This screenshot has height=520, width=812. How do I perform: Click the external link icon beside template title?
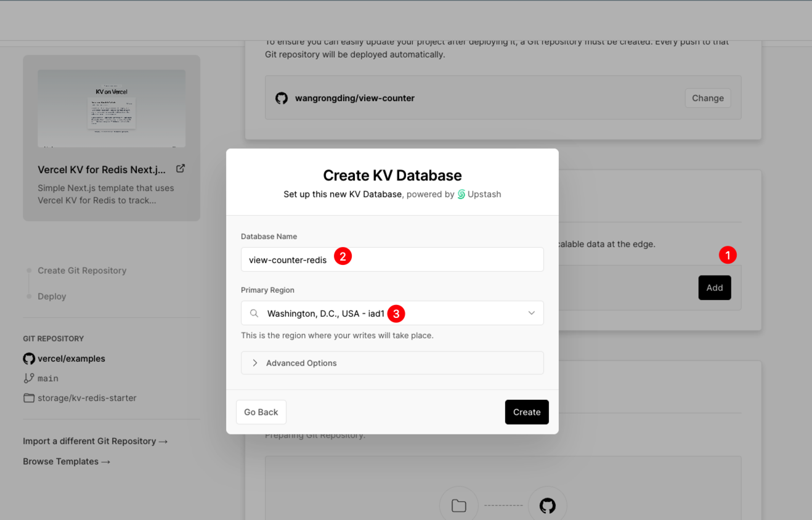(181, 168)
